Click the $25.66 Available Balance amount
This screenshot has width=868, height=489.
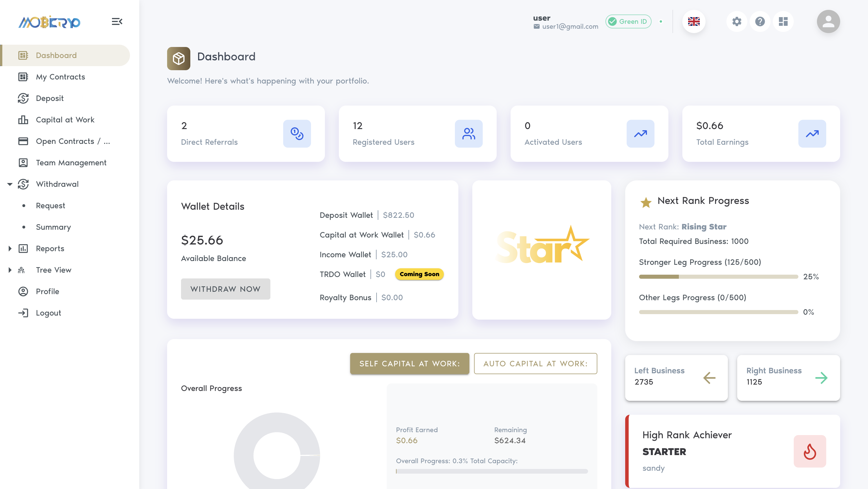pyautogui.click(x=202, y=240)
